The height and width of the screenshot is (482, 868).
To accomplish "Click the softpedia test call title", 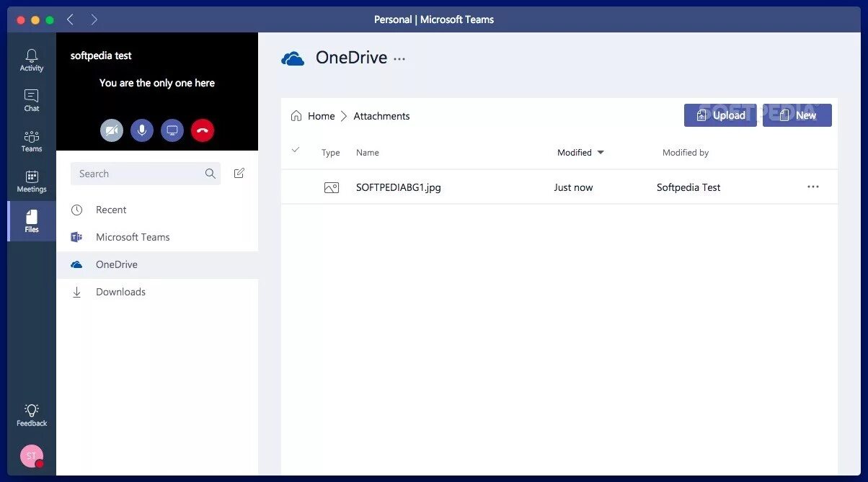I will pos(101,55).
